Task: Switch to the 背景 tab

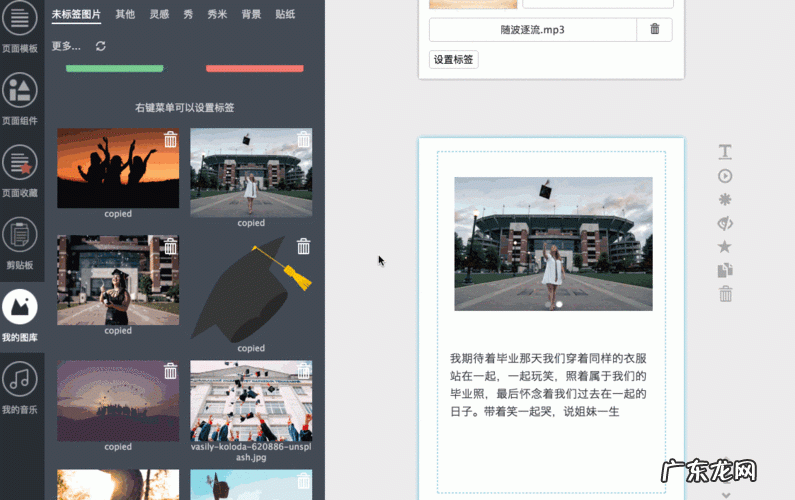Action: (x=251, y=15)
